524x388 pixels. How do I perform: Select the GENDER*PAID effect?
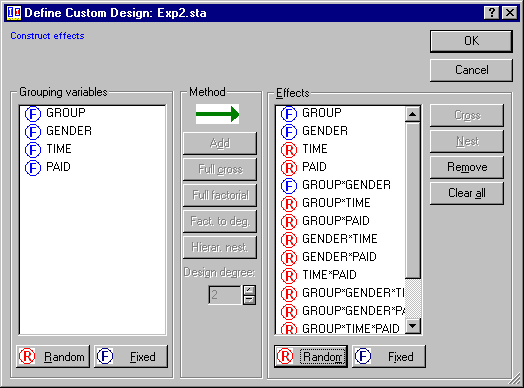339,257
